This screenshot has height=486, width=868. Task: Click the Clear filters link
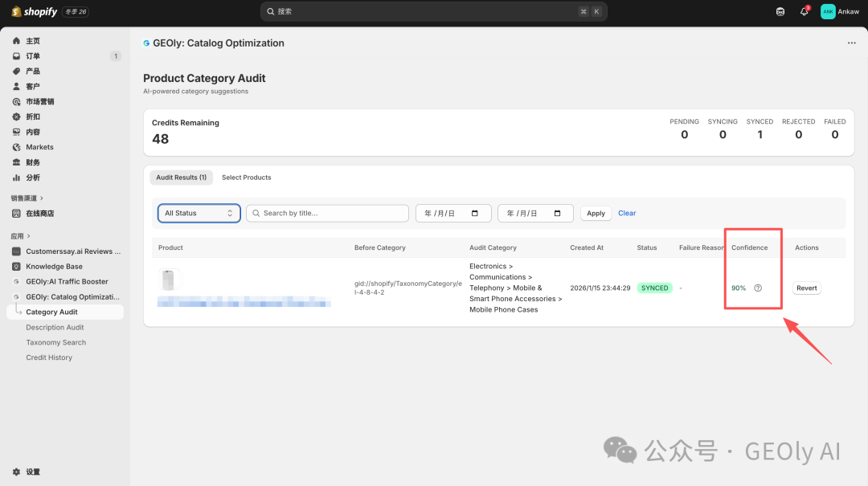627,213
